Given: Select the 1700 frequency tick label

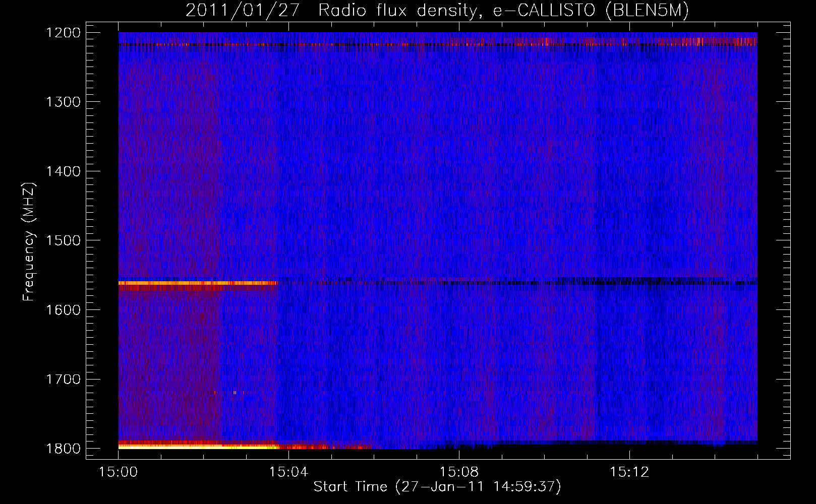Looking at the screenshot, I should tap(64, 379).
